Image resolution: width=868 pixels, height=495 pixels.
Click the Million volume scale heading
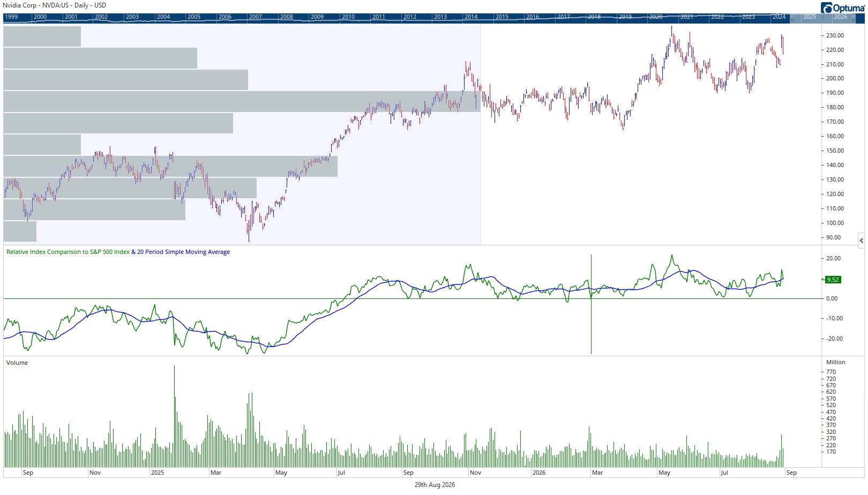point(835,362)
